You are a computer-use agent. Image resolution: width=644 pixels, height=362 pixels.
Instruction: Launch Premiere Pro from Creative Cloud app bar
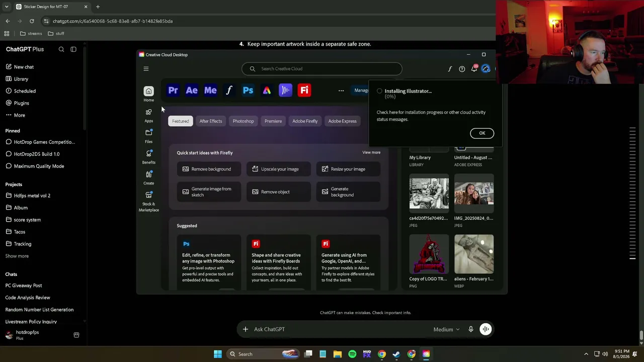173,90
